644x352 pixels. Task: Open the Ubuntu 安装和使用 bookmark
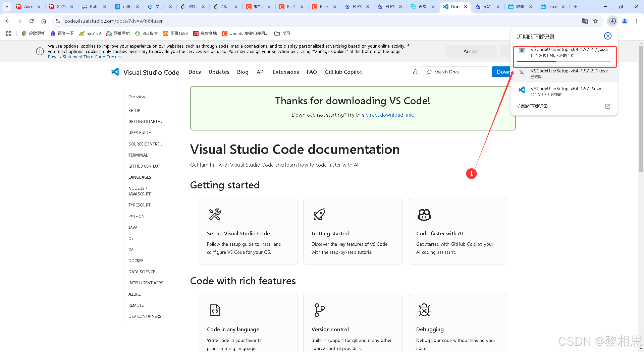pos(246,33)
